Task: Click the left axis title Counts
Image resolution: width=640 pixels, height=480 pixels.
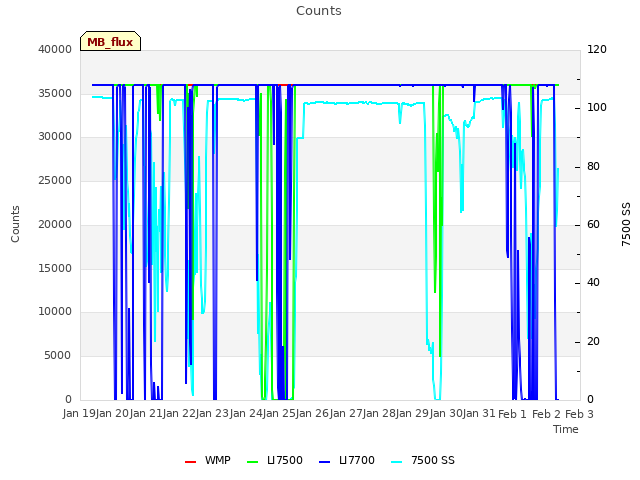Action: [15, 224]
